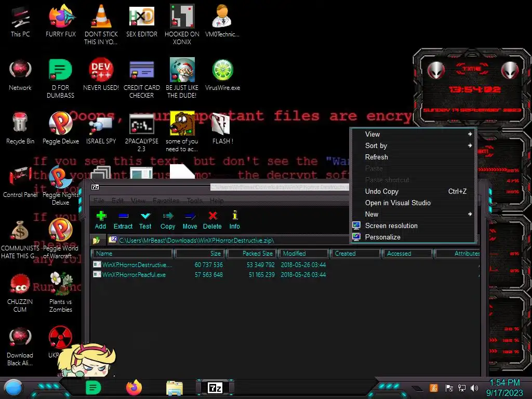Open the Info toolbar icon
Screen dimensions: 532x399
coord(234,220)
